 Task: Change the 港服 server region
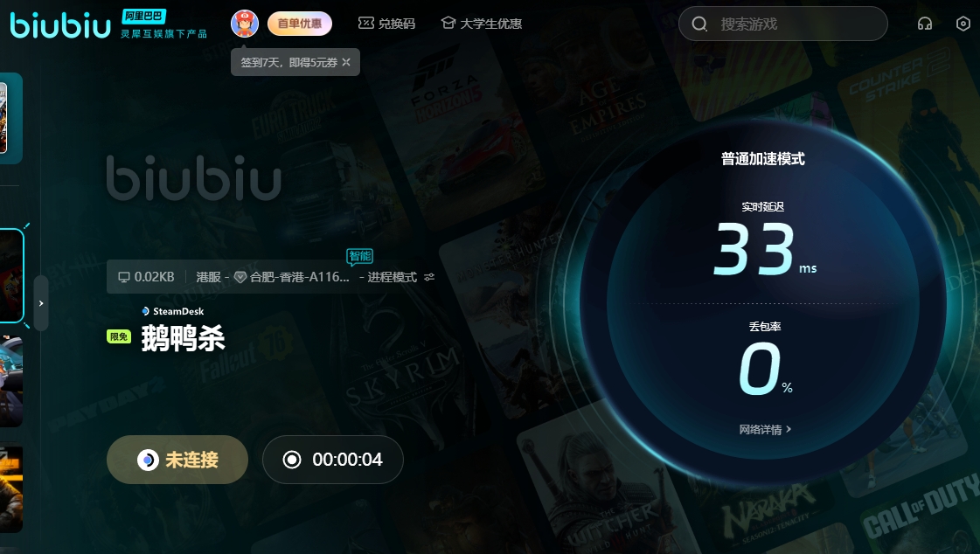(208, 277)
